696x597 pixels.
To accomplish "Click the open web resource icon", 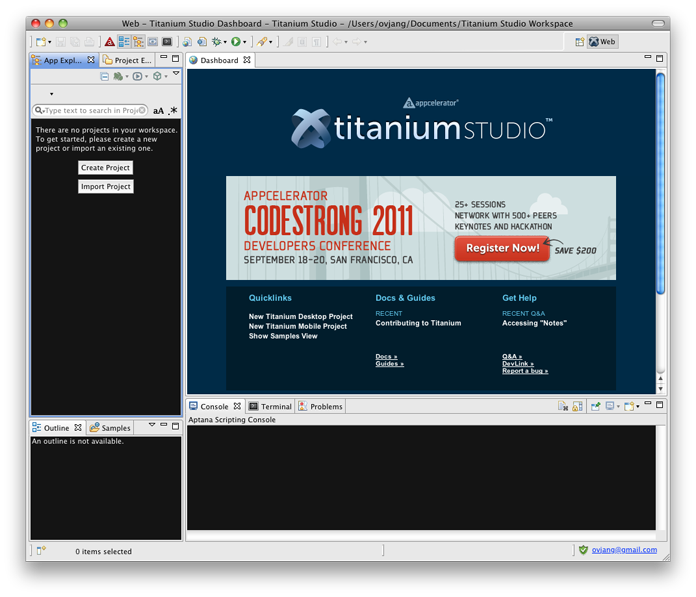I will [x=202, y=42].
